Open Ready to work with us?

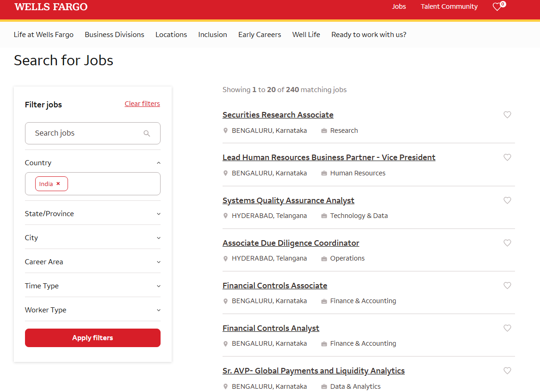coord(369,34)
